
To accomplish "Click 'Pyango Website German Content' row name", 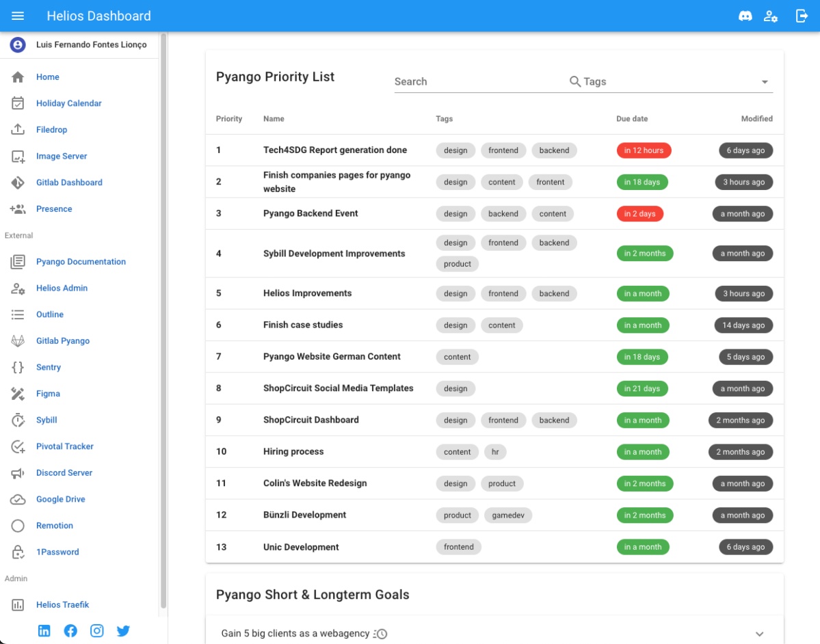I will (332, 356).
